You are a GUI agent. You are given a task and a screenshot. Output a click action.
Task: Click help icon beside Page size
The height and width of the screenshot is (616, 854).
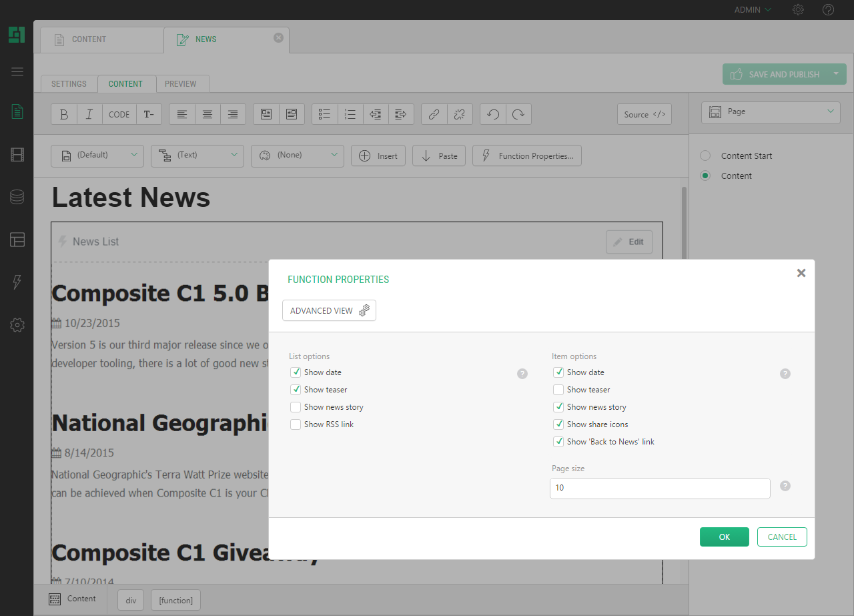point(785,486)
